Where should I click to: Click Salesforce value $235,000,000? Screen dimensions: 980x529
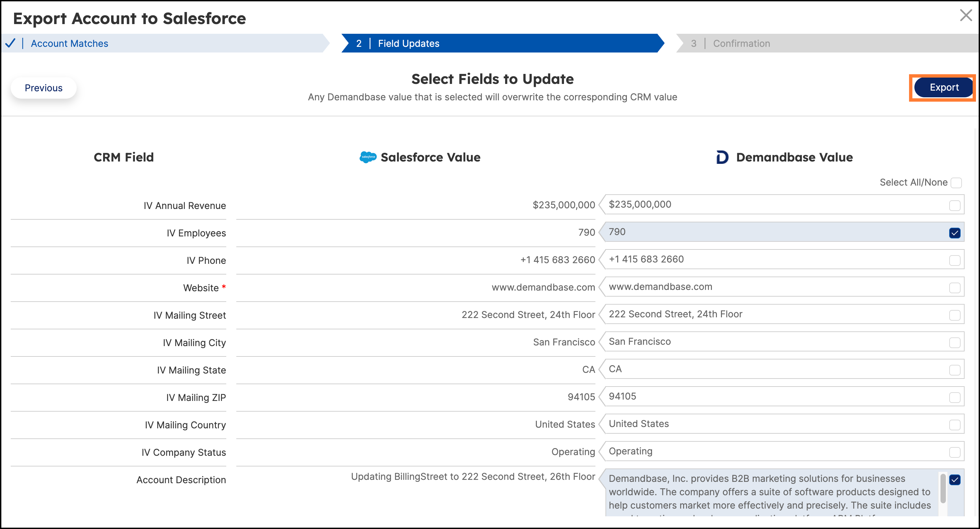click(x=564, y=205)
